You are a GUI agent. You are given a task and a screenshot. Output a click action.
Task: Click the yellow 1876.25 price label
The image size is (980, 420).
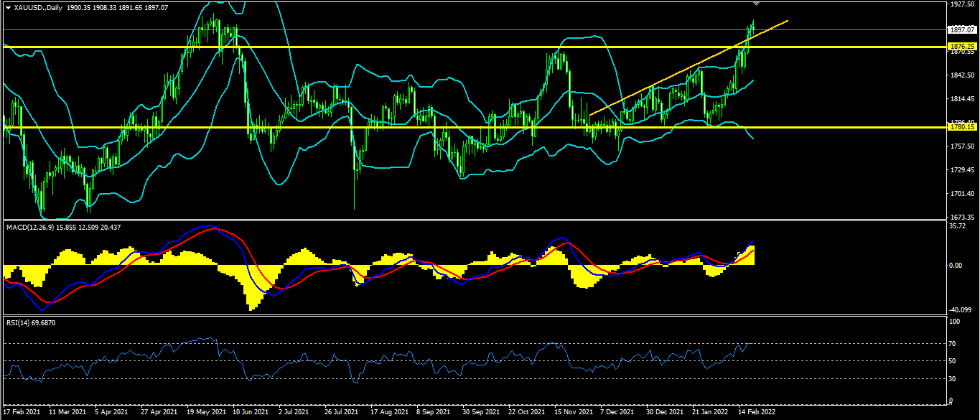tap(963, 47)
